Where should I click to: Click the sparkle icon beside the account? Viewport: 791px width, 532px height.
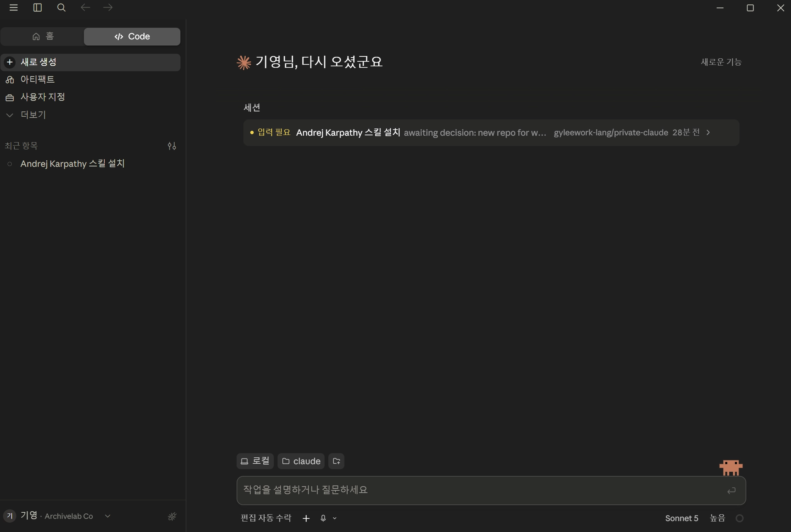(172, 516)
